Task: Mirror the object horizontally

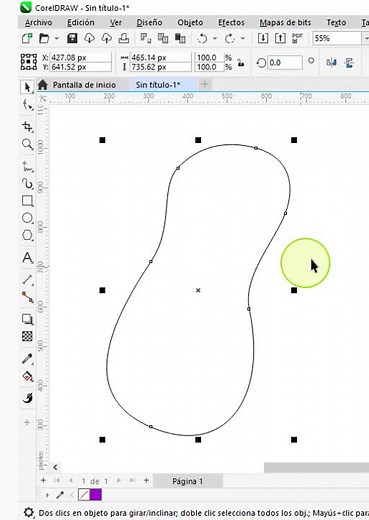Action: (331, 62)
